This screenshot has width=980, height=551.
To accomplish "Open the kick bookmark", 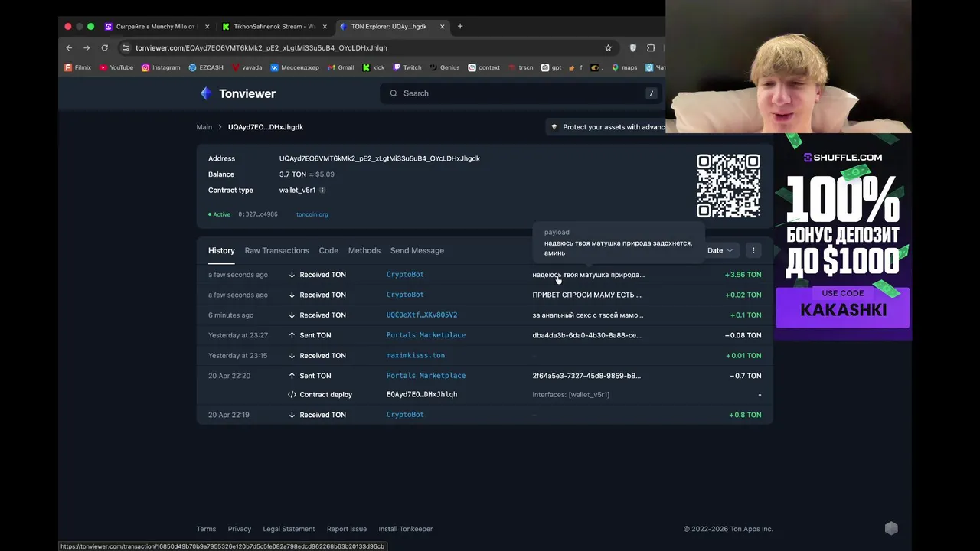I will point(374,67).
